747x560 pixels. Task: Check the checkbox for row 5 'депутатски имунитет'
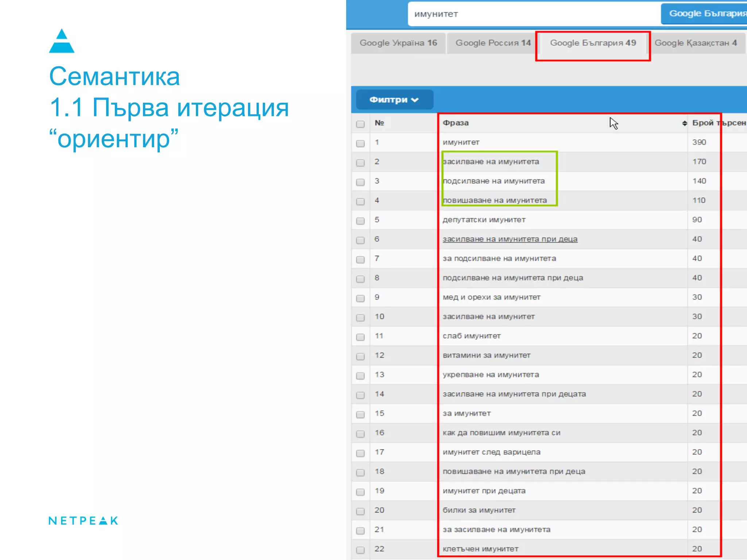360,221
